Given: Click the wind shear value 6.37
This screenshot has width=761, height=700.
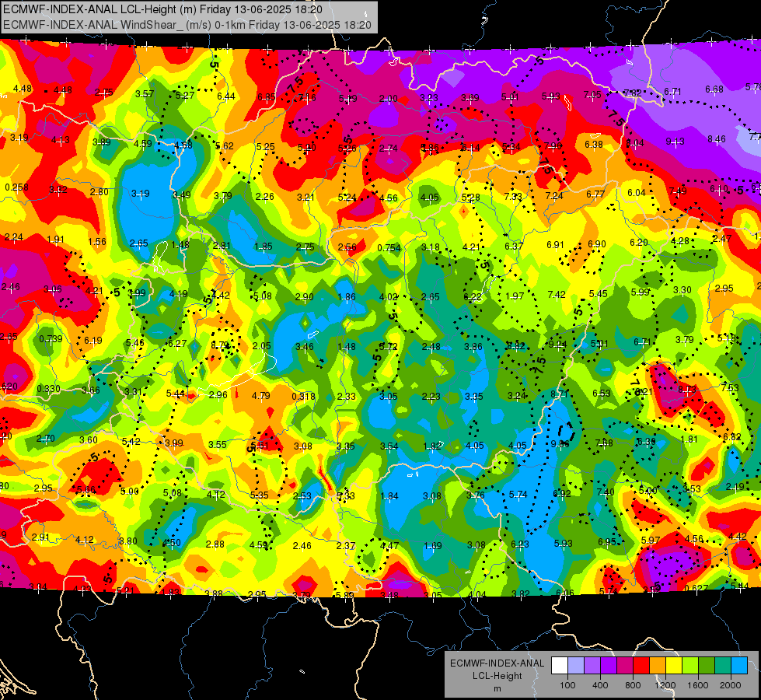Looking at the screenshot, I should click(514, 247).
